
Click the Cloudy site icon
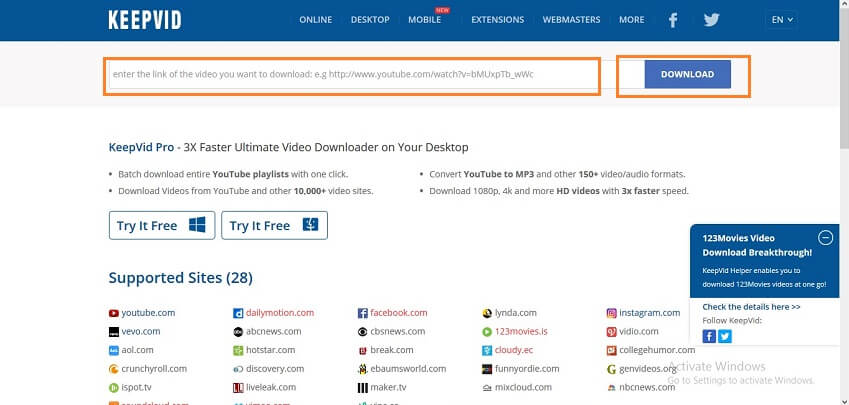pos(487,350)
